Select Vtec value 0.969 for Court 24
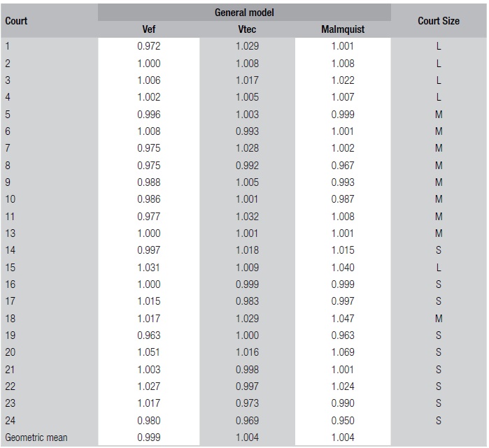Screen dimensions: 489x448 coord(247,420)
